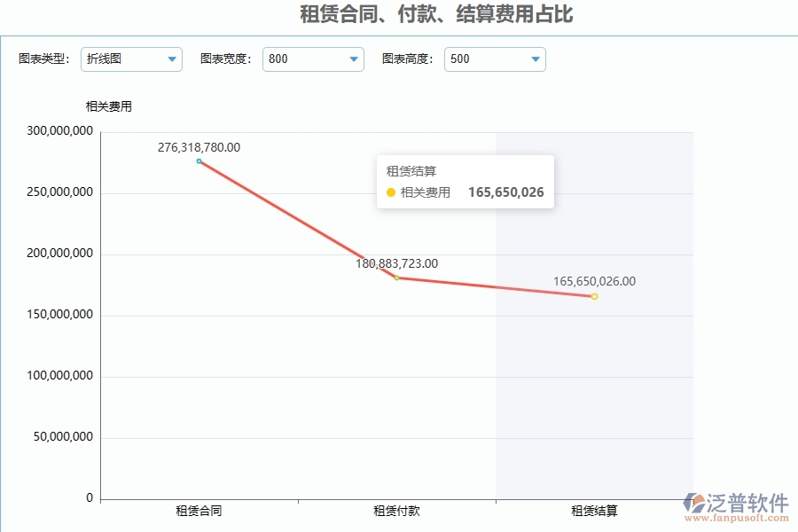
Task: Click the 租赁结算 tooltip popup
Action: tap(465, 181)
